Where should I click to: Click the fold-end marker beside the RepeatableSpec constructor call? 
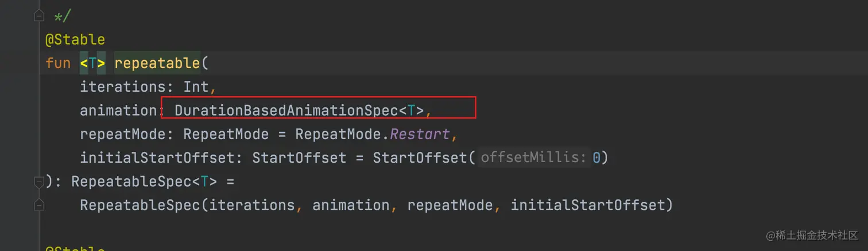38,205
